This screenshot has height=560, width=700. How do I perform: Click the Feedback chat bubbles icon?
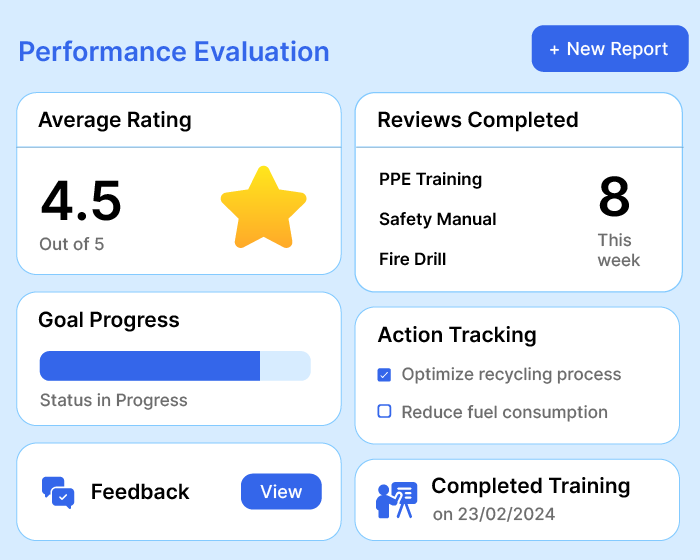click(x=58, y=492)
